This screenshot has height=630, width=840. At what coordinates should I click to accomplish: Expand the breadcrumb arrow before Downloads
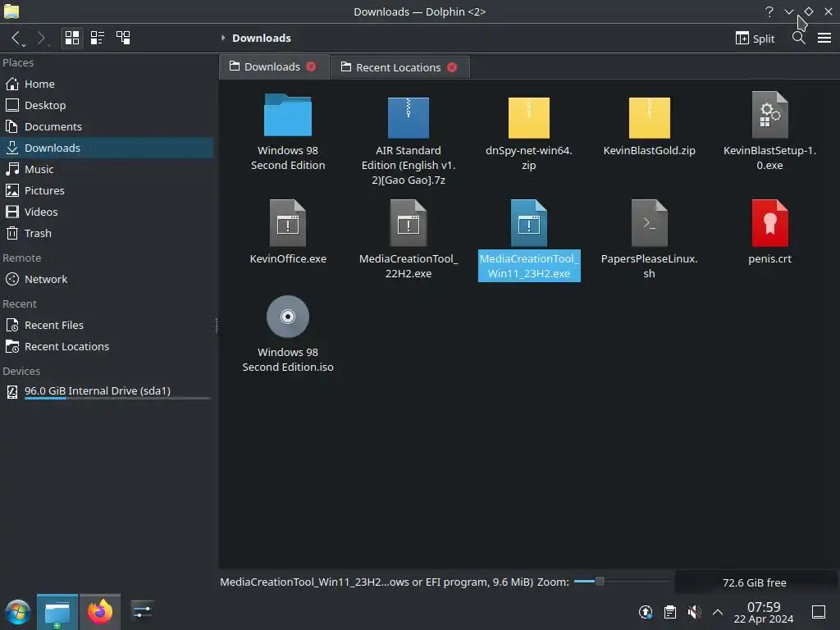click(223, 38)
